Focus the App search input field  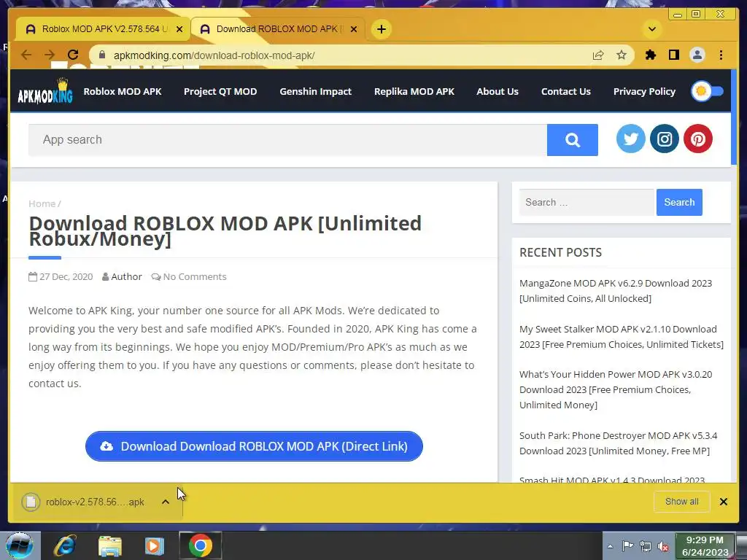287,140
